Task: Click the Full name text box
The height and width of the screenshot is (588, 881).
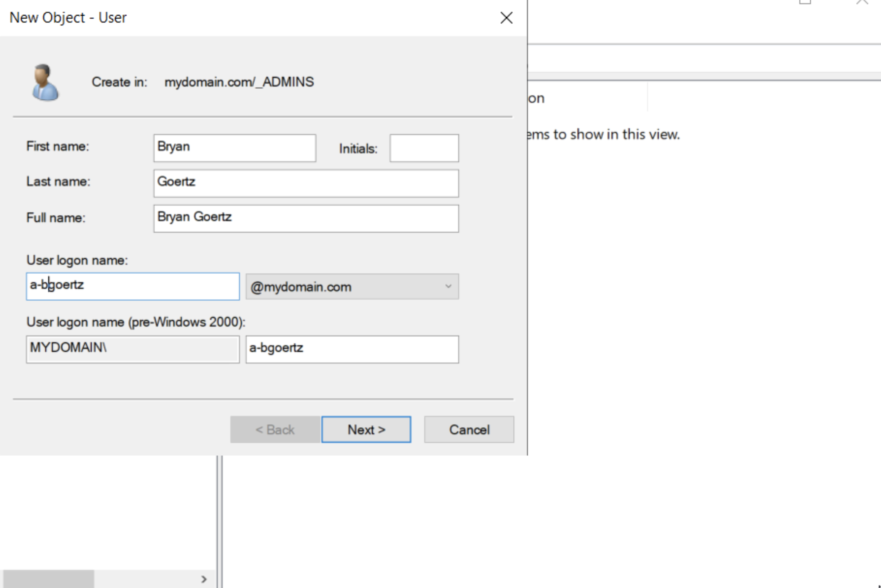Action: pos(306,219)
